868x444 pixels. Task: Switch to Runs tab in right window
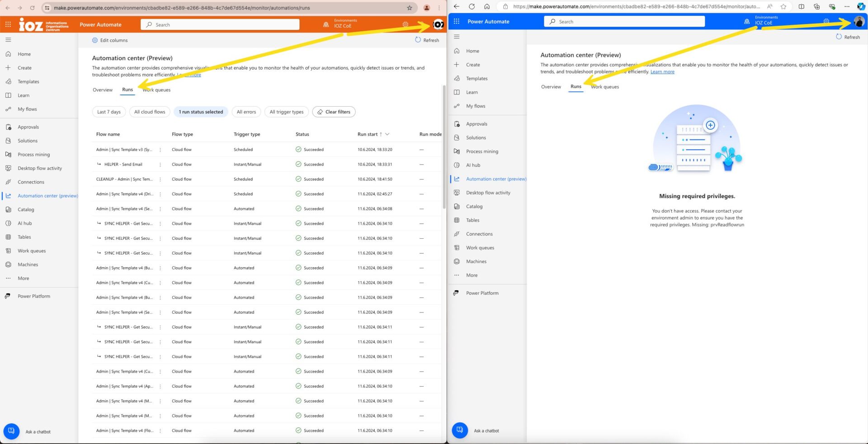576,86
